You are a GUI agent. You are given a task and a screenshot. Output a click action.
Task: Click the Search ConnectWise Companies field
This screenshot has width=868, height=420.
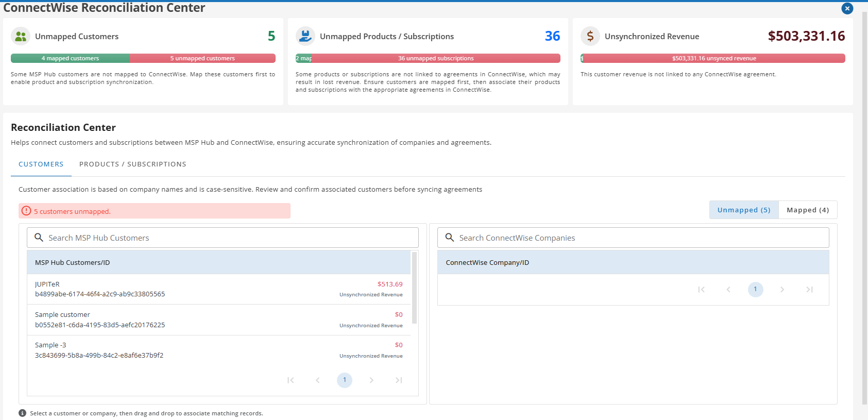click(x=633, y=238)
